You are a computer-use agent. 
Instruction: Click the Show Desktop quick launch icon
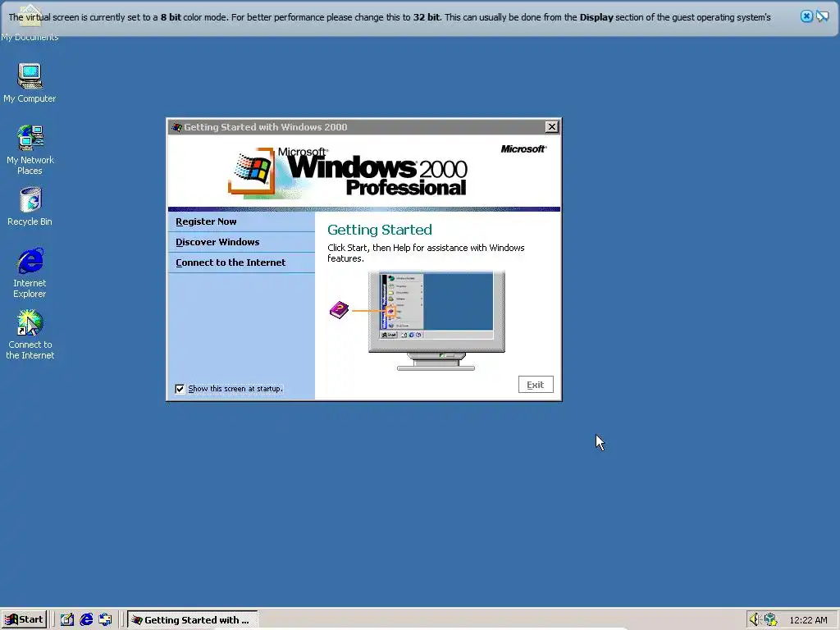pos(67,619)
